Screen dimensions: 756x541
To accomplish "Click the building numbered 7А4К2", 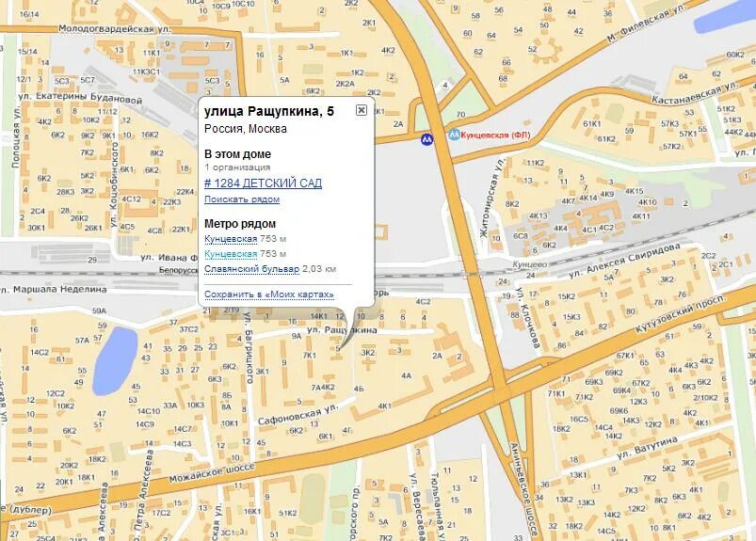I will [323, 388].
